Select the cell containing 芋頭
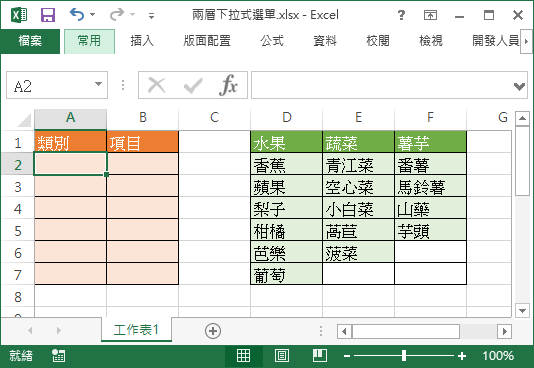 click(430, 230)
